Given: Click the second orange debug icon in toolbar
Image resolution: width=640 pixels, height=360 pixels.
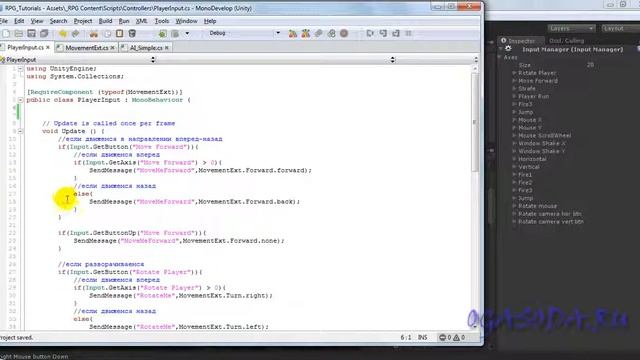Looking at the screenshot, I should (x=305, y=33).
